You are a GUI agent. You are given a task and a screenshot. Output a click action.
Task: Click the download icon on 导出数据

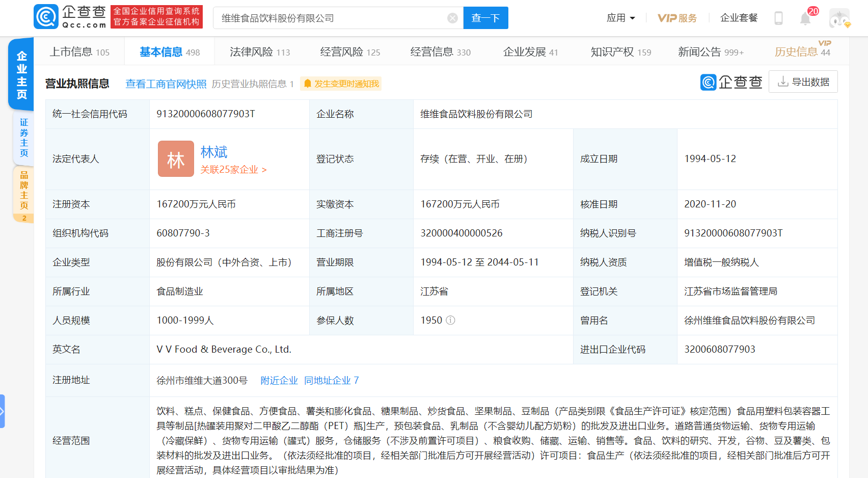(x=783, y=82)
